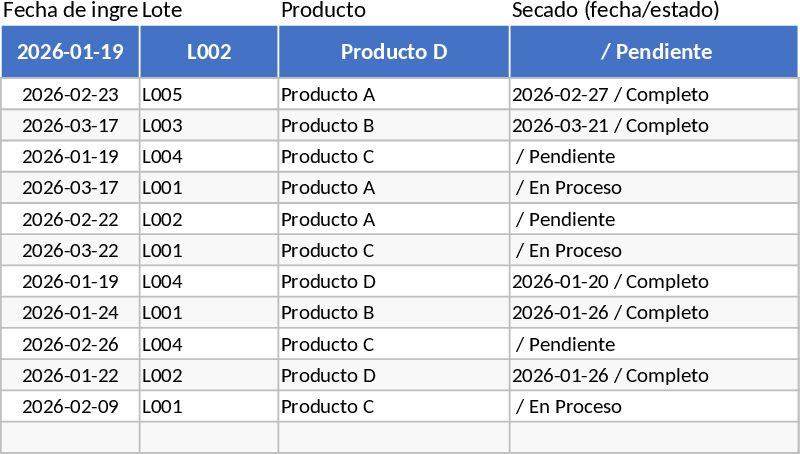Select the "2026-03-21 / Completo" cell
800x454 pixels.
click(654, 126)
